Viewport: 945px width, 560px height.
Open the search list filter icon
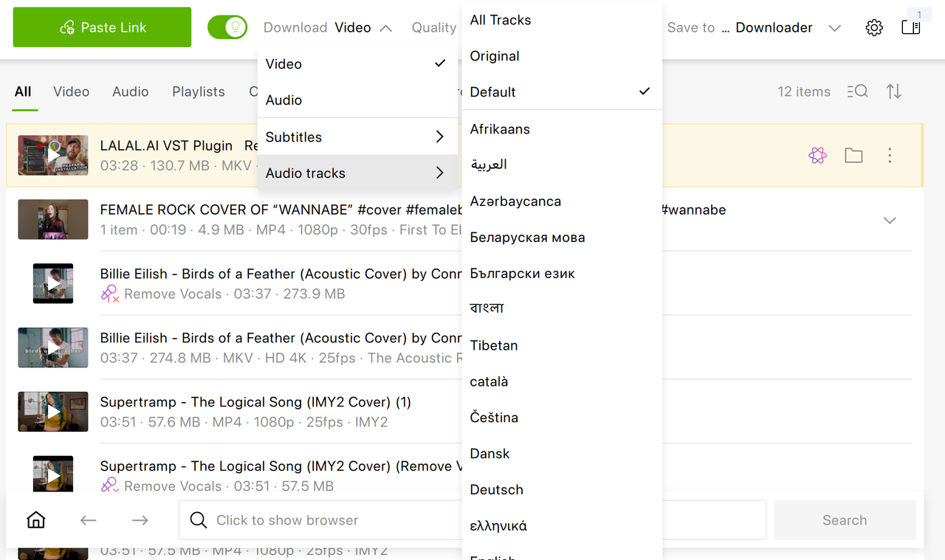[x=857, y=91]
